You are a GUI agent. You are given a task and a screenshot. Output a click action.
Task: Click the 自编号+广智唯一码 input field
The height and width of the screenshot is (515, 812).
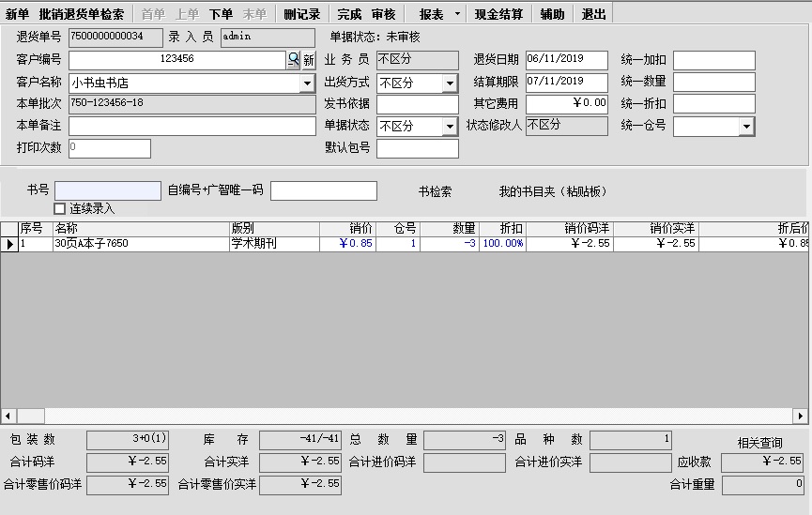click(x=324, y=190)
